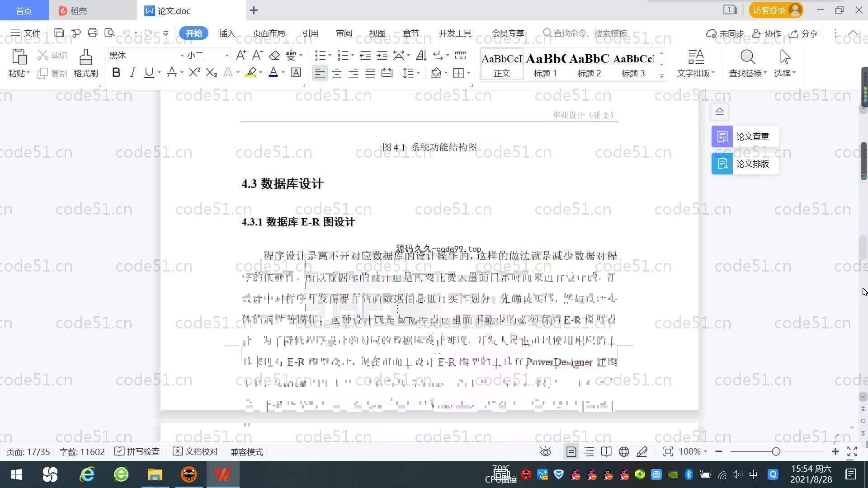Viewport: 868px width, 488px height.
Task: Increase paragraph indent
Action: click(x=382, y=55)
